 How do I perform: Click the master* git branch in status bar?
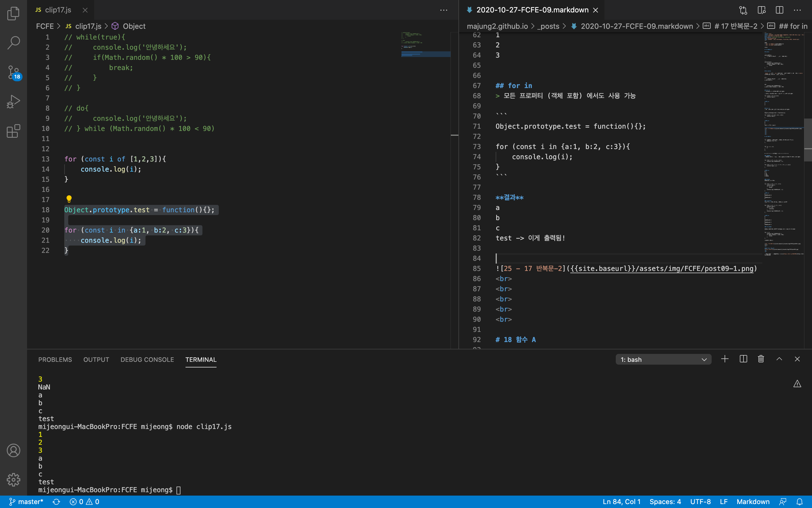point(26,502)
